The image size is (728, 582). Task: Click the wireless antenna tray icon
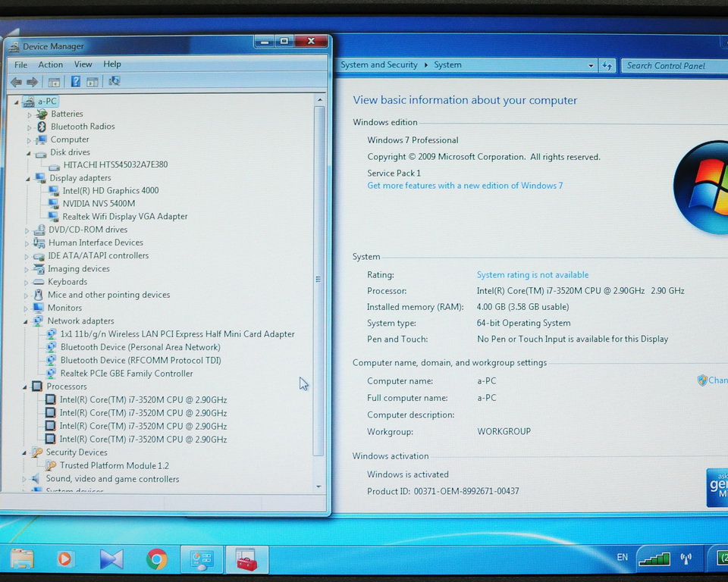(x=686, y=559)
